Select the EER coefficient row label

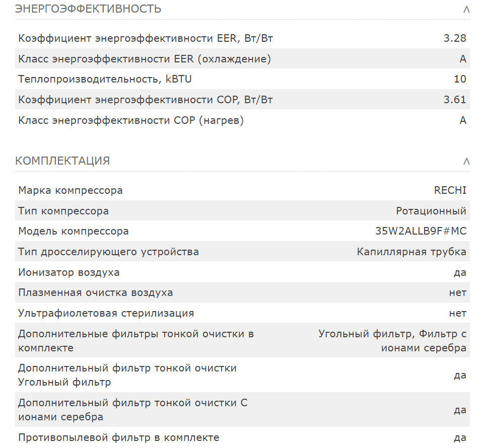(x=146, y=38)
